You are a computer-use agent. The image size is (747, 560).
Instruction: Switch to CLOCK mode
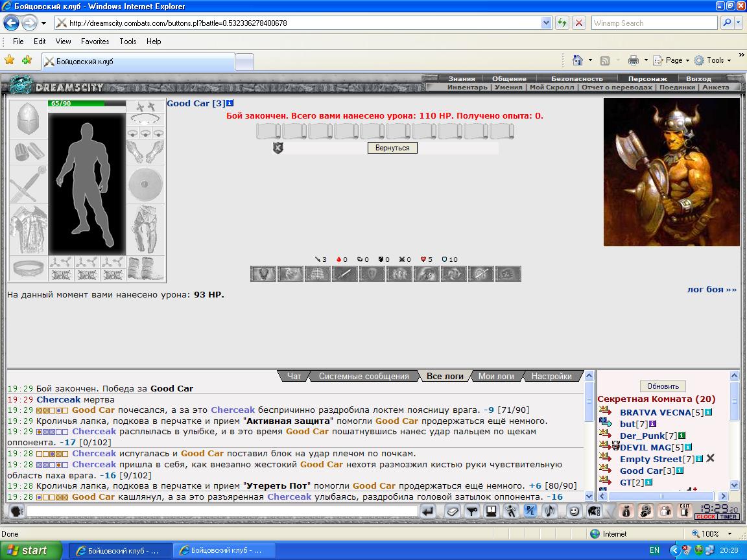pos(705,517)
